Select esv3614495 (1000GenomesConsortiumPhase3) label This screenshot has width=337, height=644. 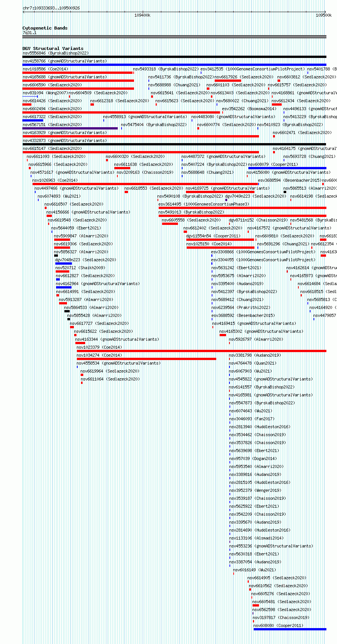(x=204, y=204)
